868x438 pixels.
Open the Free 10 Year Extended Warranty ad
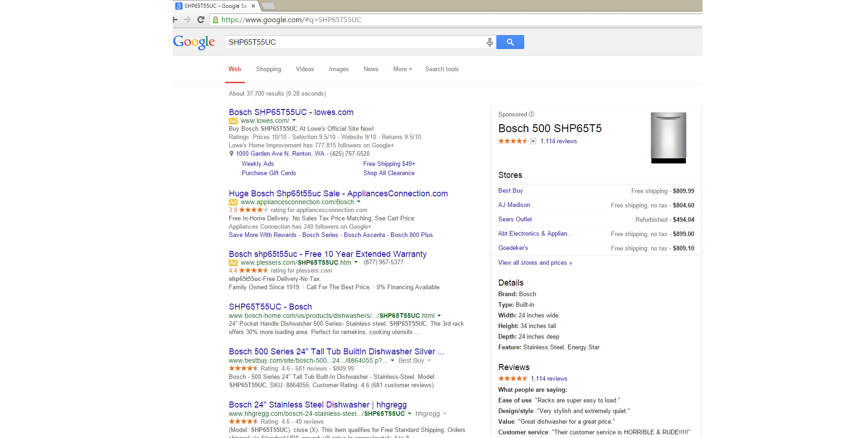click(x=328, y=254)
